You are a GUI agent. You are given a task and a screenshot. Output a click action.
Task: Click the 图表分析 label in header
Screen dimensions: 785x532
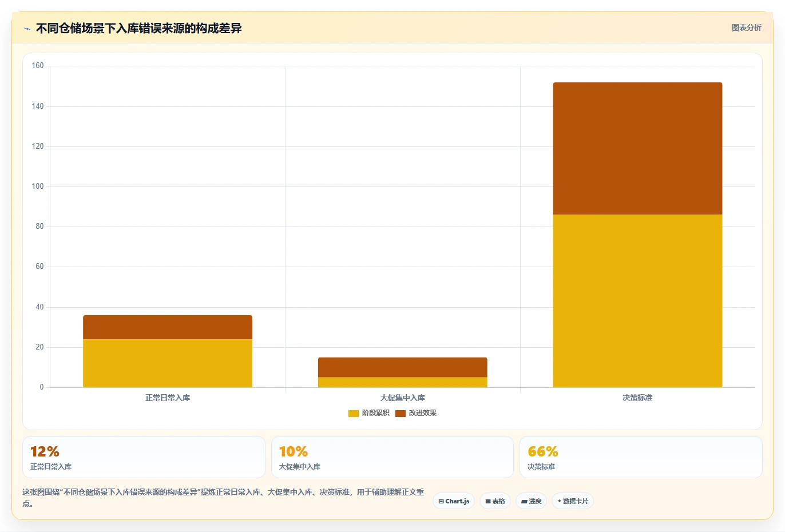coord(746,27)
